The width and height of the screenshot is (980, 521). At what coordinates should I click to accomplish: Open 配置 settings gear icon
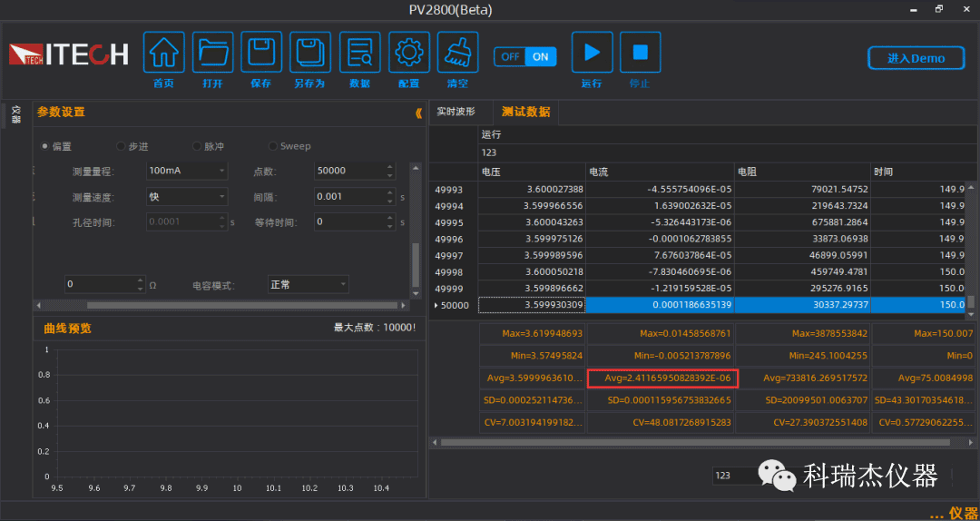[408, 53]
